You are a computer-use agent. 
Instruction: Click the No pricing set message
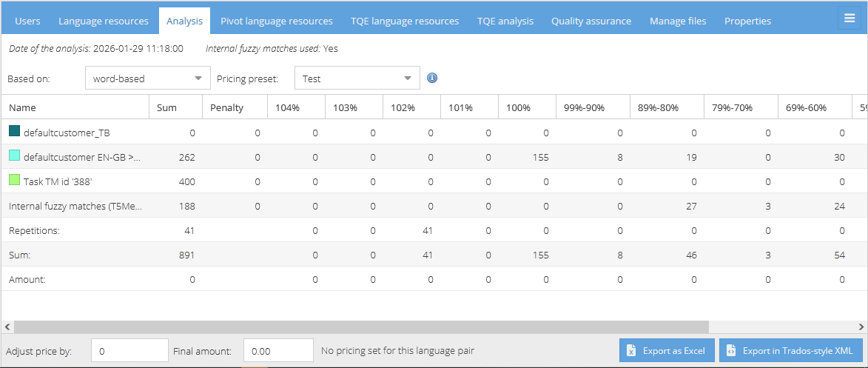397,350
